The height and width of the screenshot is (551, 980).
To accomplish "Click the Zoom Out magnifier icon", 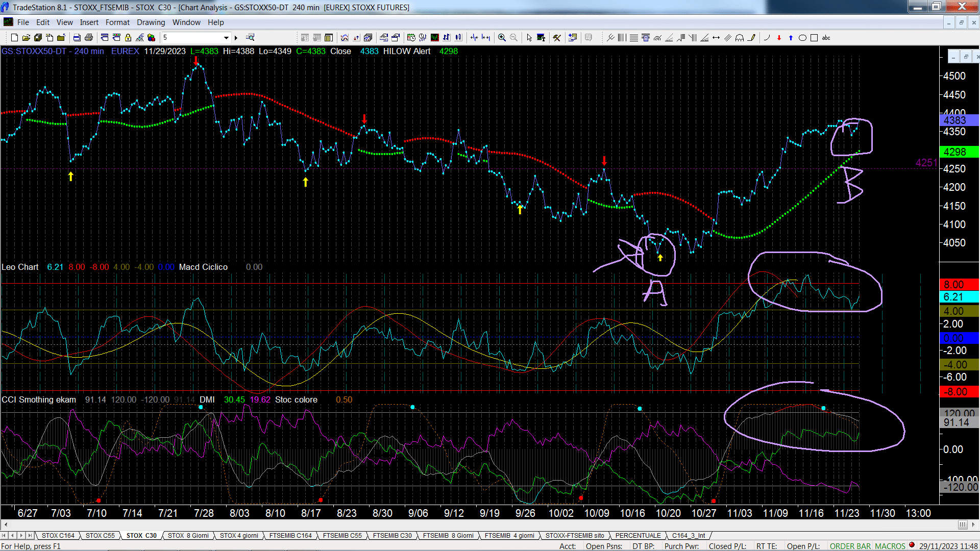I will [x=513, y=38].
